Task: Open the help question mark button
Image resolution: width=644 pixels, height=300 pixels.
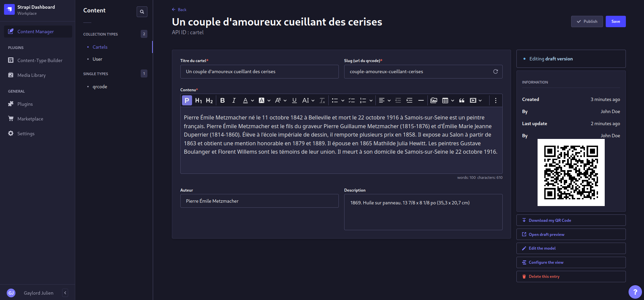Action: coord(635,292)
